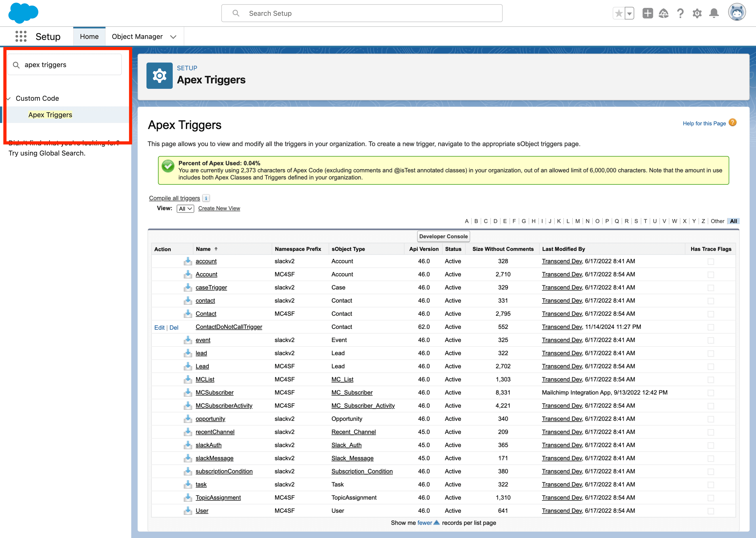The height and width of the screenshot is (538, 756).
Task: Filter the list by letter M
Action: 577,221
